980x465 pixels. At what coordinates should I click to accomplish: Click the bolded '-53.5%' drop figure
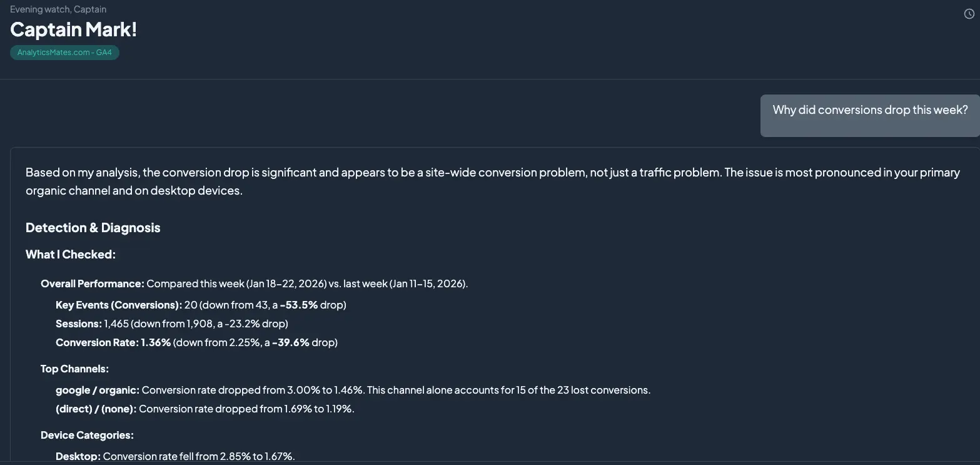click(298, 304)
